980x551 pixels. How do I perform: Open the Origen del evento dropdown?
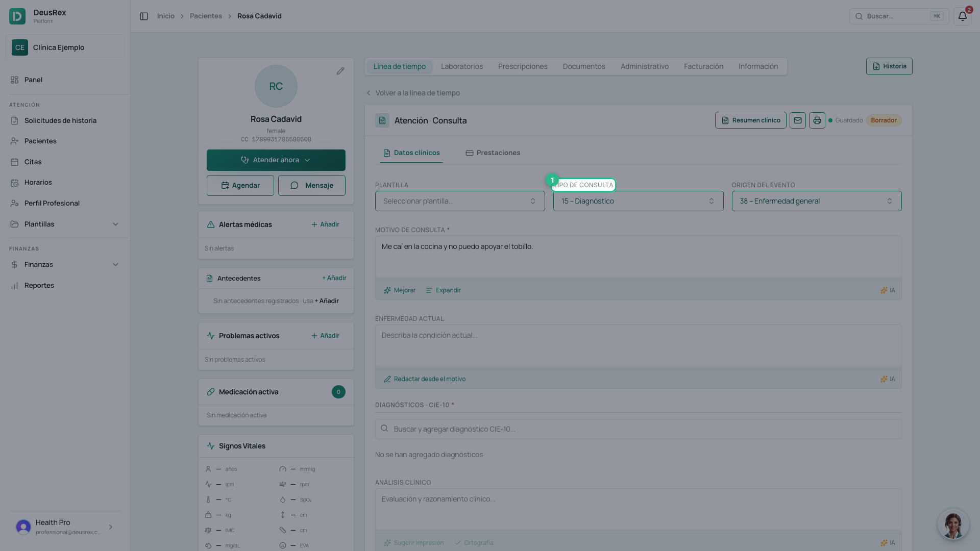pyautogui.click(x=817, y=201)
